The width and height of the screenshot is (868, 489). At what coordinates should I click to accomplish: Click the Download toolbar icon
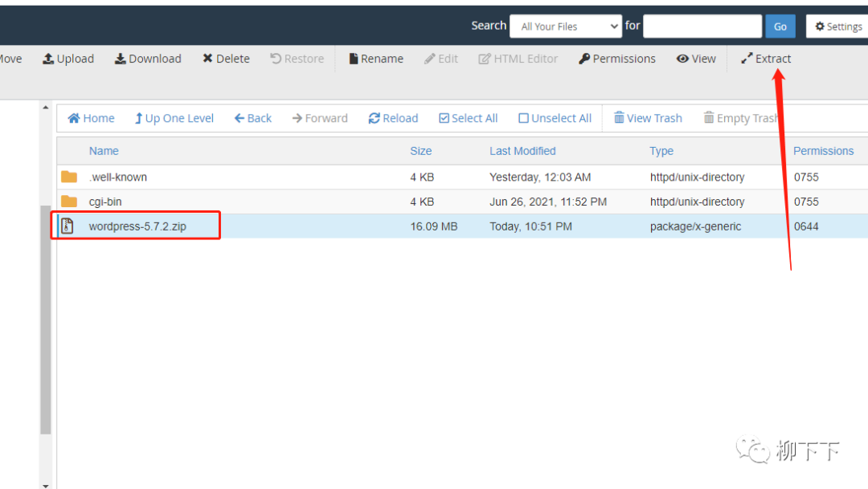(x=121, y=59)
